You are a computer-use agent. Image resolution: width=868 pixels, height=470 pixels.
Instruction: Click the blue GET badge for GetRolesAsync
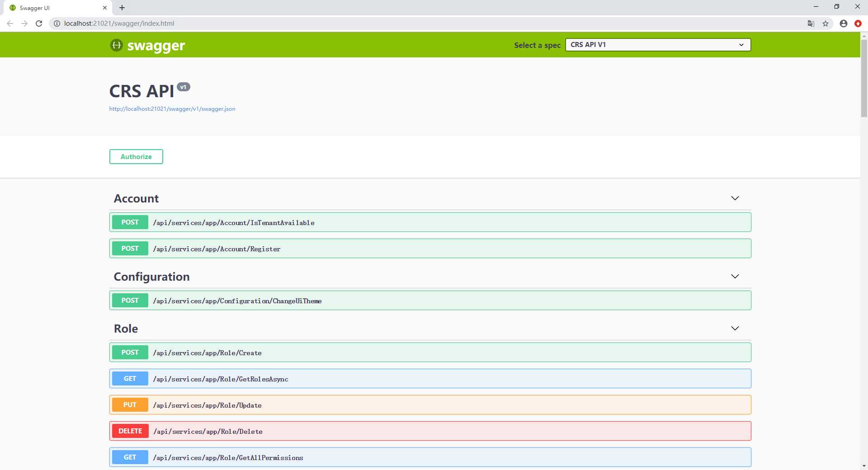pos(130,379)
